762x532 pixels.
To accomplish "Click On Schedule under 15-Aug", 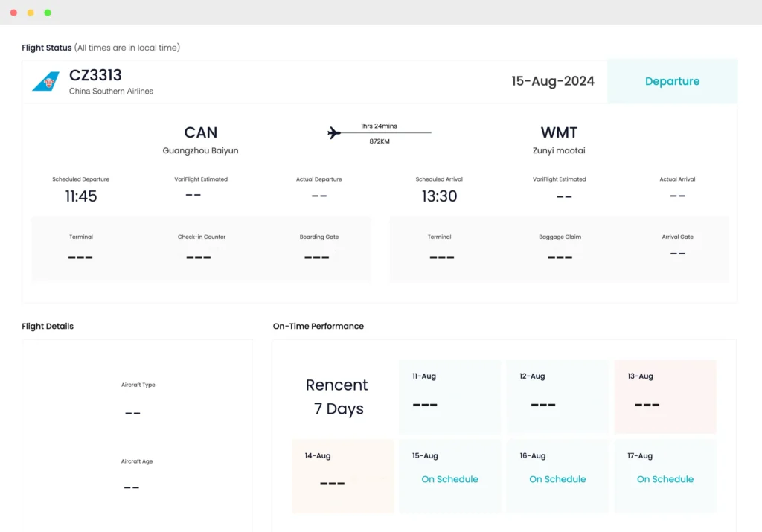I will (x=449, y=479).
